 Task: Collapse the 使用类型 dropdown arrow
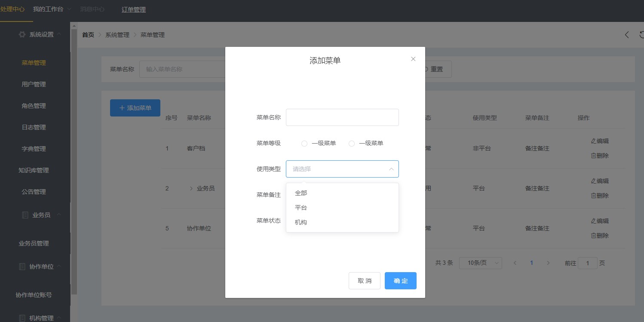[391, 169]
